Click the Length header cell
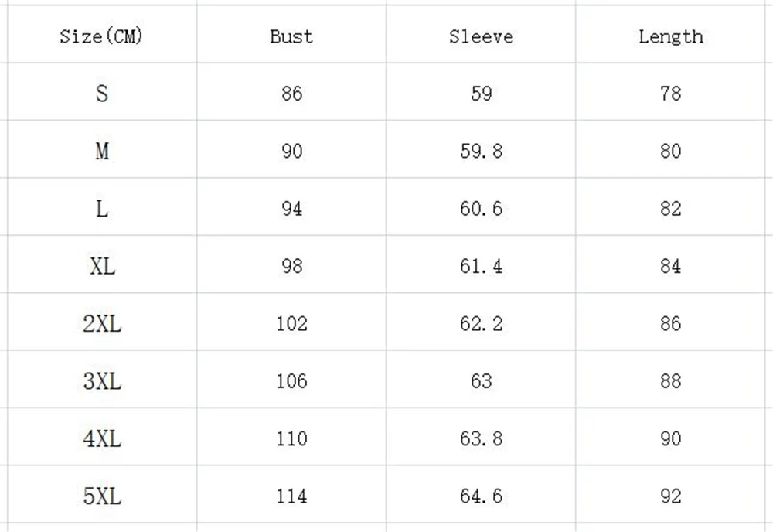 (671, 36)
